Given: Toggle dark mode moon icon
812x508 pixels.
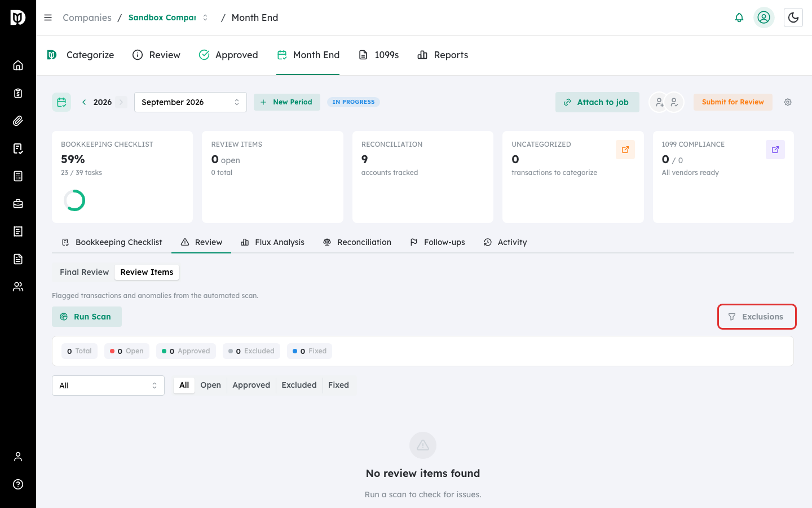Looking at the screenshot, I should coord(793,17).
